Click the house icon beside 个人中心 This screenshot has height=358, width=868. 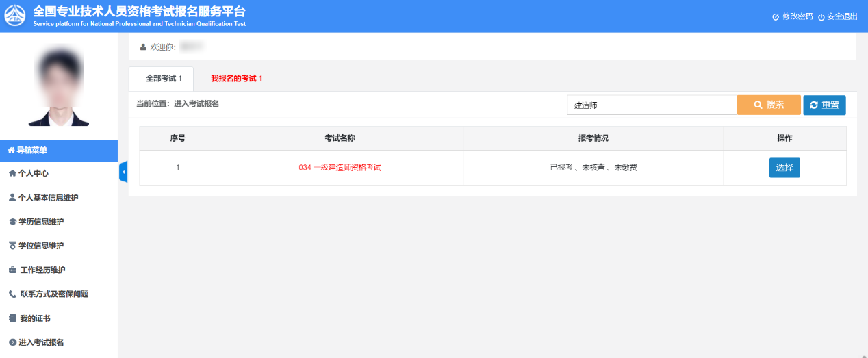point(12,174)
